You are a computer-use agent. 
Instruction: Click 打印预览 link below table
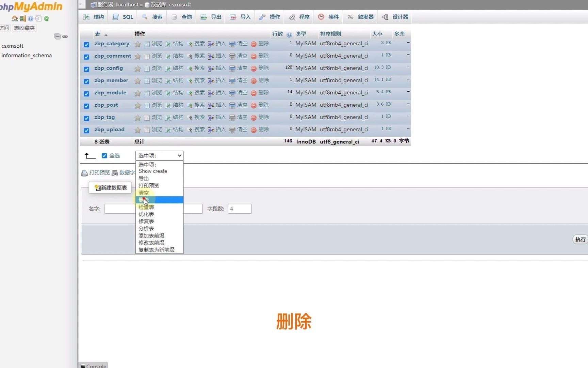pyautogui.click(x=99, y=173)
